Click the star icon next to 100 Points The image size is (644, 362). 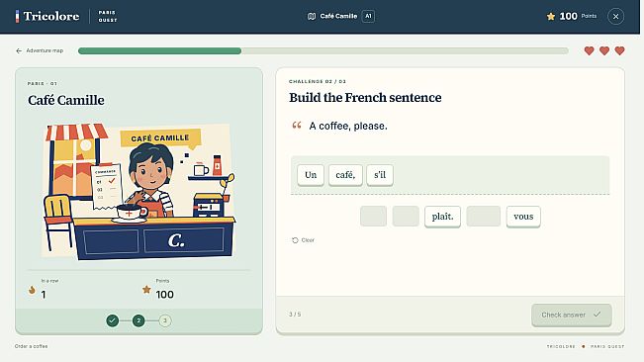[x=551, y=16]
